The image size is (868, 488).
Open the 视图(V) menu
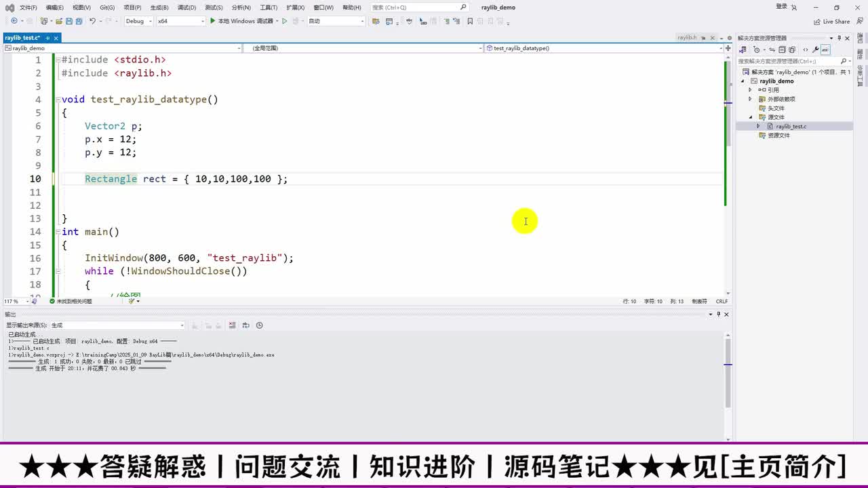click(81, 7)
